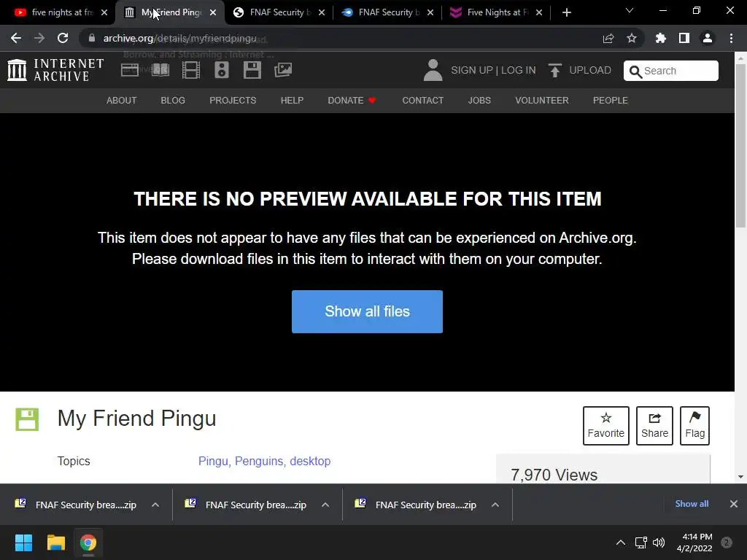Flag this item
Viewport: 747px width, 560px height.
[x=694, y=426]
